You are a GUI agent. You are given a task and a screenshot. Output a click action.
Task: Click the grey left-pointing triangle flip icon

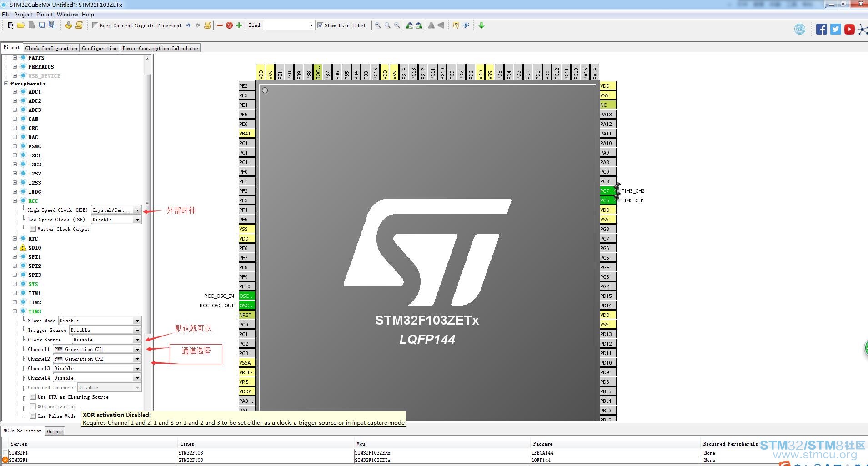coord(441,25)
